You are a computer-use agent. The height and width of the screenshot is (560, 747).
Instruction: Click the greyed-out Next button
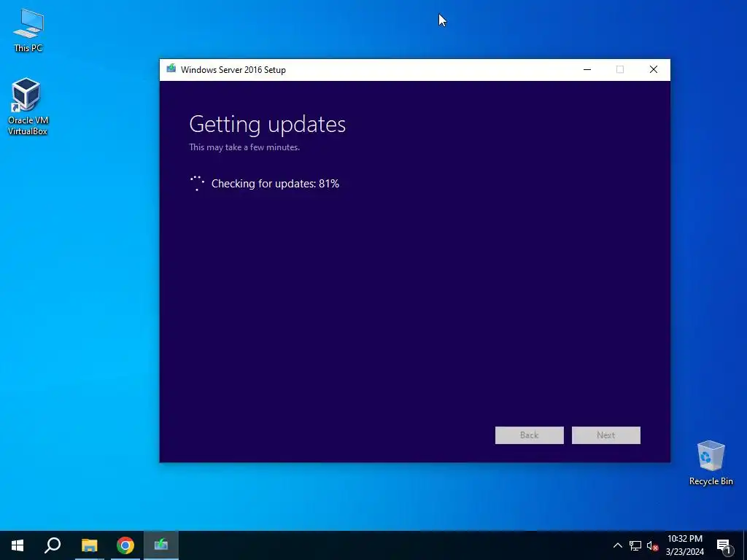pos(606,435)
